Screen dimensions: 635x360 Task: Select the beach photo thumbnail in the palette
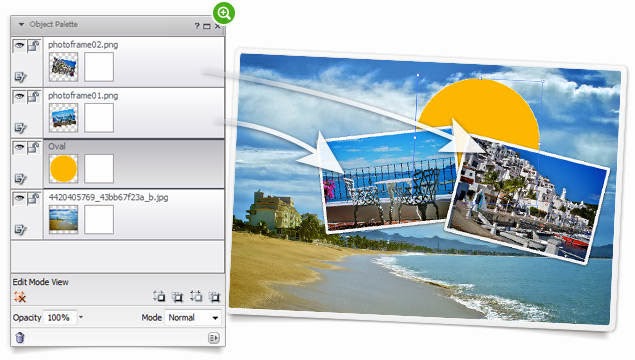[63, 219]
